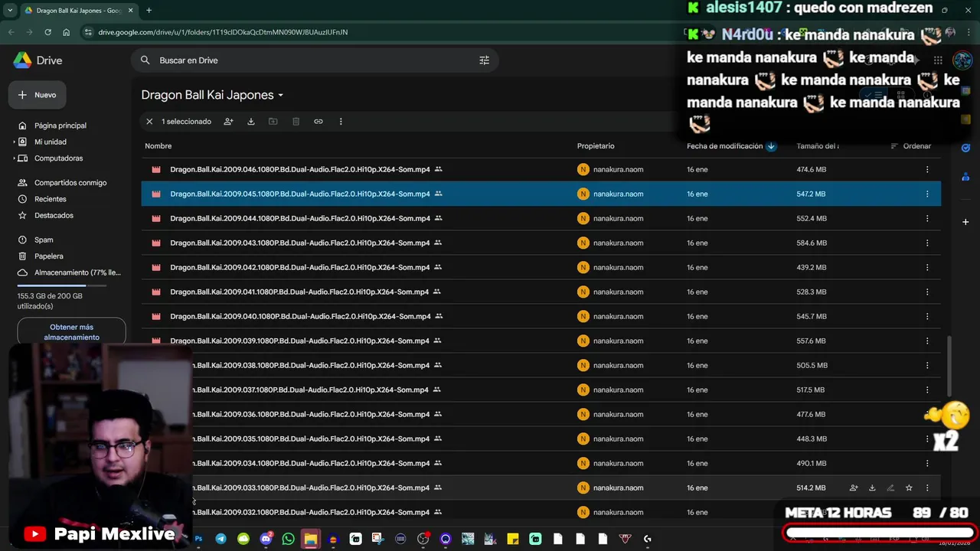The image size is (980, 551).
Task: Open more actions for episode 046 row
Action: click(927, 169)
